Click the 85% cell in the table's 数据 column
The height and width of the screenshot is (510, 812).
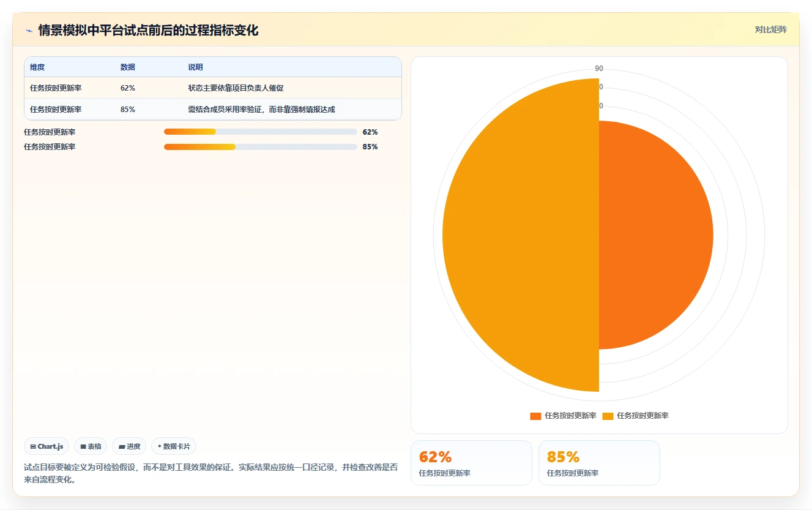128,110
